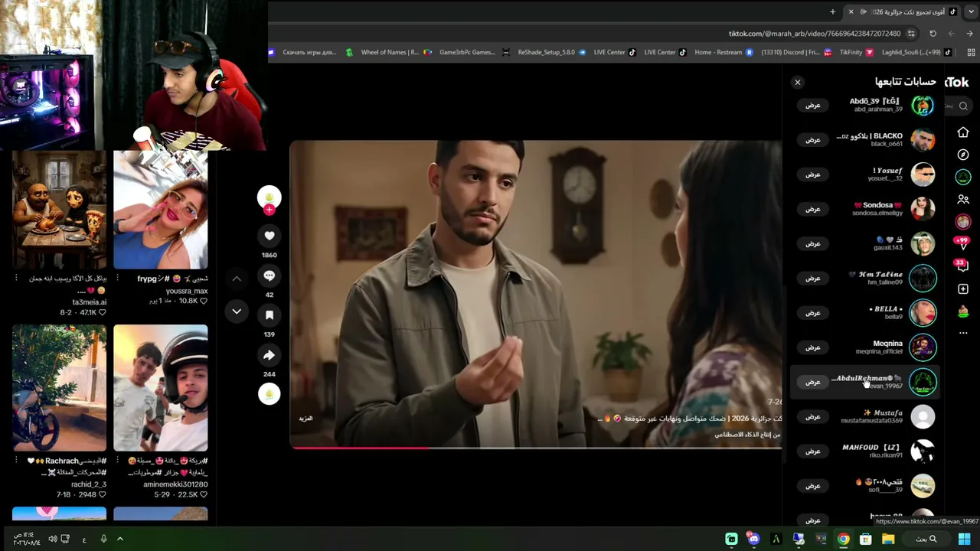The height and width of the screenshot is (551, 980).
Task: Open the TikFinity bookmark
Action: [x=857, y=52]
